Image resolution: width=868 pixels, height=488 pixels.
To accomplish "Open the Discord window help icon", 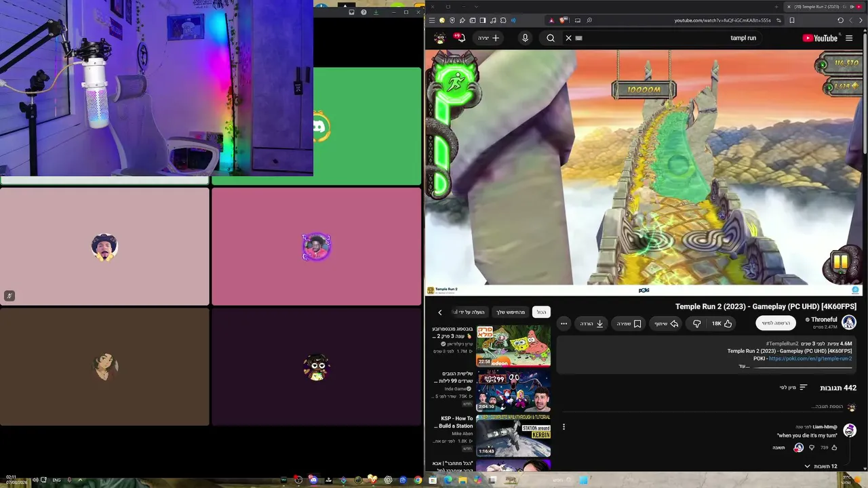I will (364, 12).
